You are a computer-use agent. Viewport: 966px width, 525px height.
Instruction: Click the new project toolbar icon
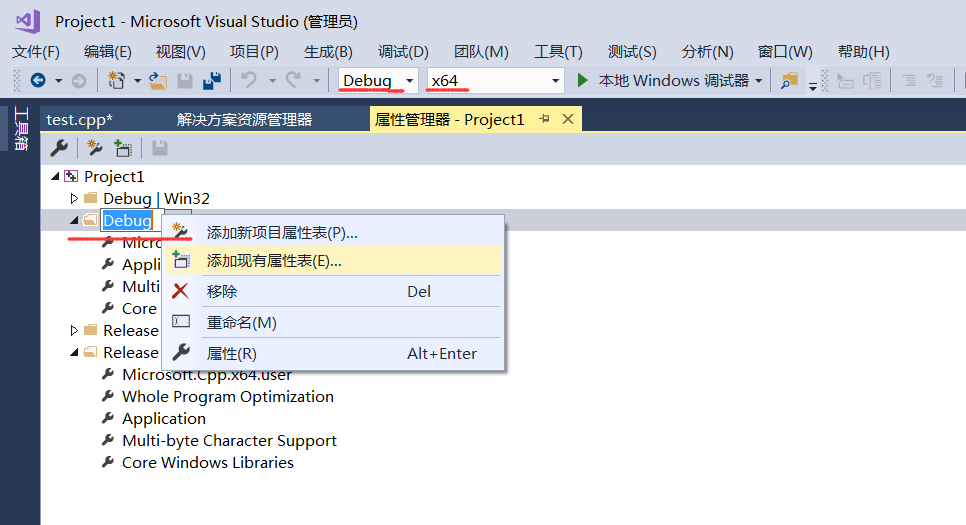click(116, 80)
